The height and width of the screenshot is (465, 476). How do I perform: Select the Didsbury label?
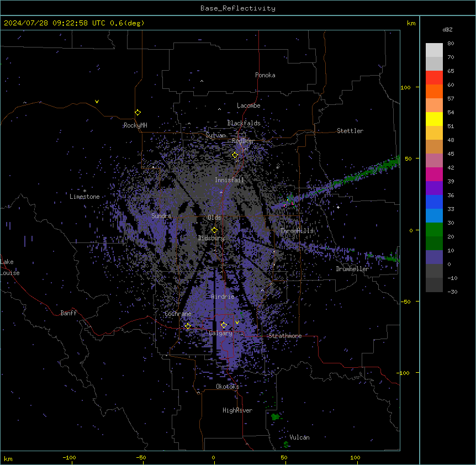coord(211,238)
